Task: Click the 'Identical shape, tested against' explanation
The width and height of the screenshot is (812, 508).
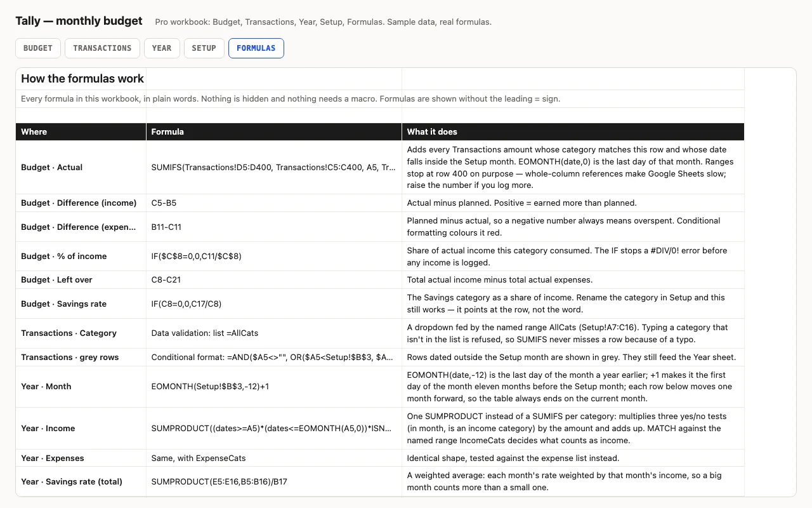Action: click(573, 458)
